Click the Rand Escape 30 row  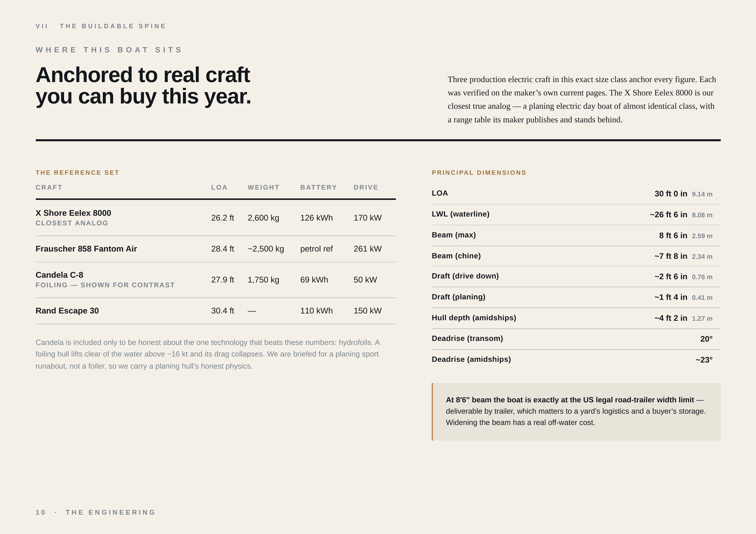point(216,311)
